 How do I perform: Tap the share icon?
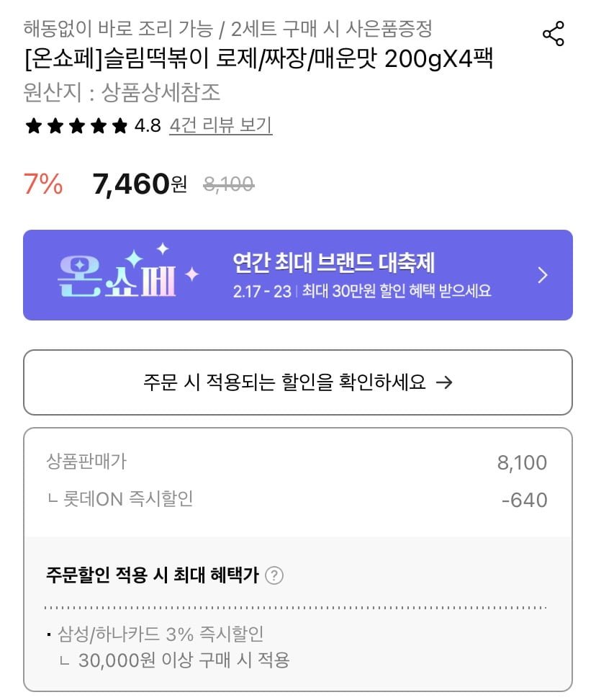click(x=553, y=34)
